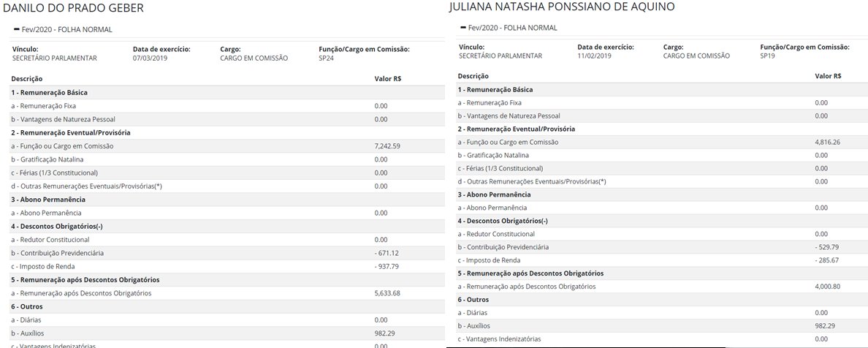868x348 pixels.
Task: Click Danilo's 'Função ou Cargo em Comissão' row
Action: pyautogui.click(x=227, y=146)
